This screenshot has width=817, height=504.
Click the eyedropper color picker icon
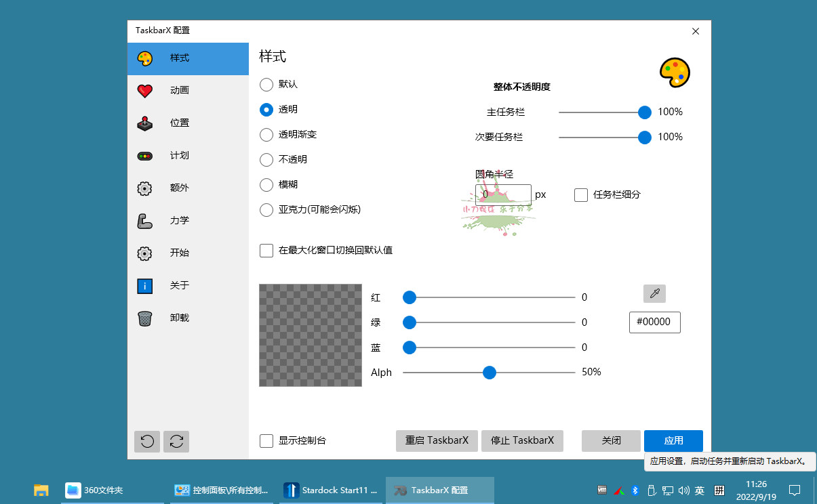tap(654, 293)
